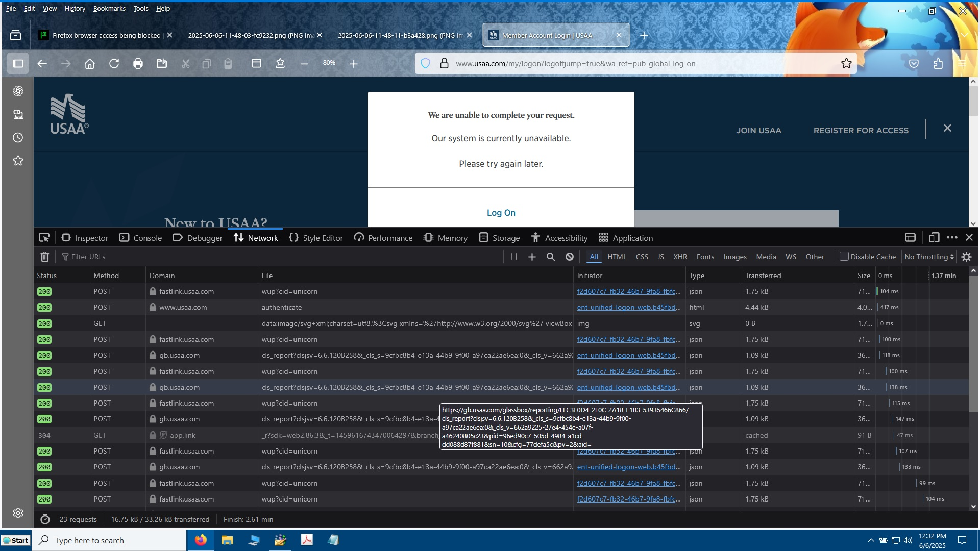980x551 pixels.
Task: Open the Bookmarks sidebar star icon
Action: 18,161
